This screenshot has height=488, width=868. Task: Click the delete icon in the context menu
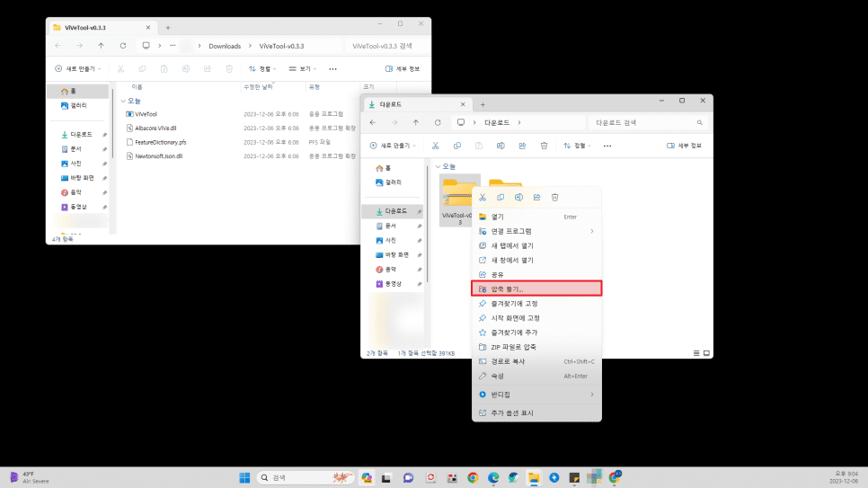coord(554,197)
